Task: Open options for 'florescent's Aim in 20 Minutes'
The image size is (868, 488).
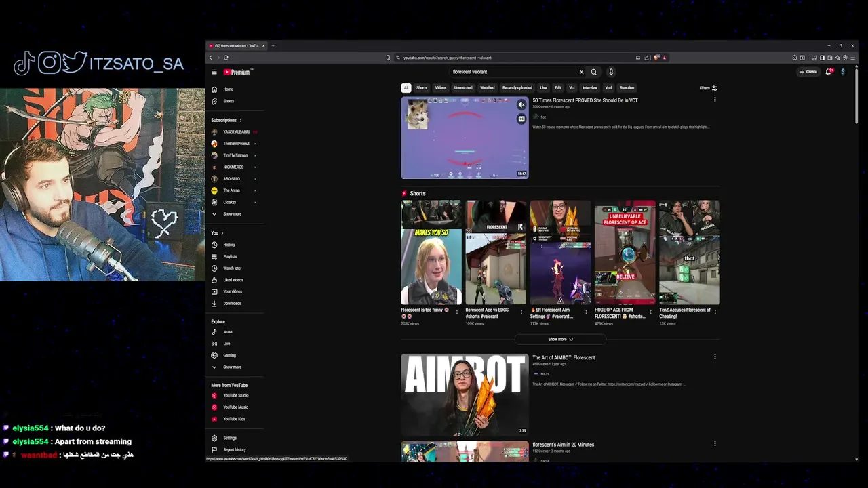Action: 715,444
